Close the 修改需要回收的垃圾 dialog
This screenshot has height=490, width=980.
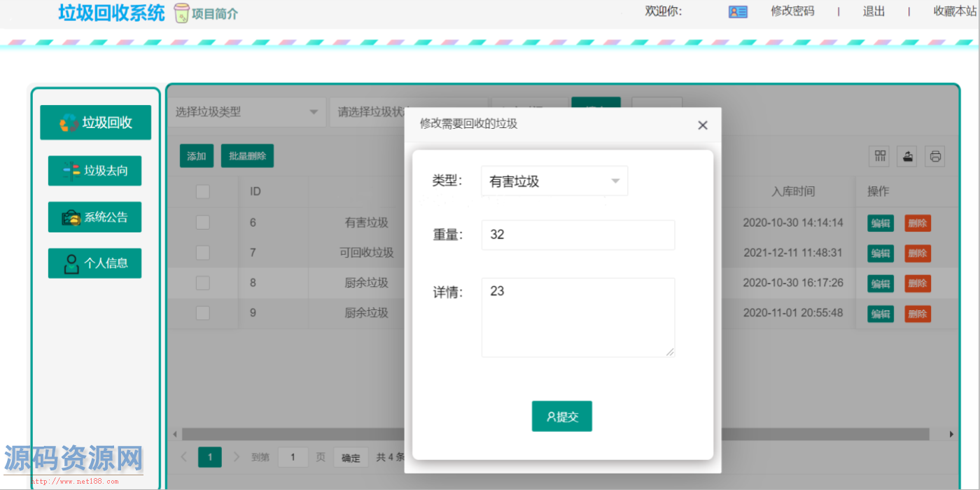(x=703, y=125)
